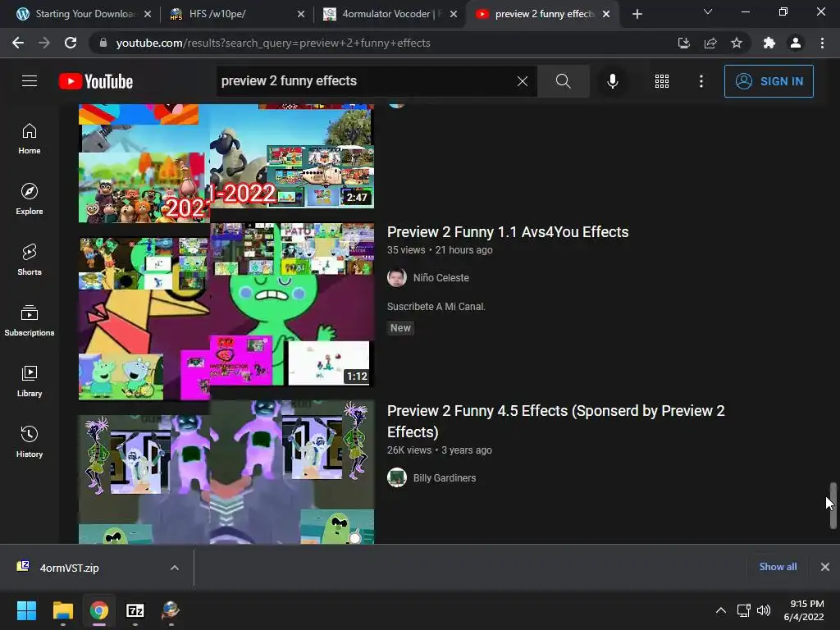Open YouTube settings three-dot menu
The image size is (840, 630).
click(701, 81)
